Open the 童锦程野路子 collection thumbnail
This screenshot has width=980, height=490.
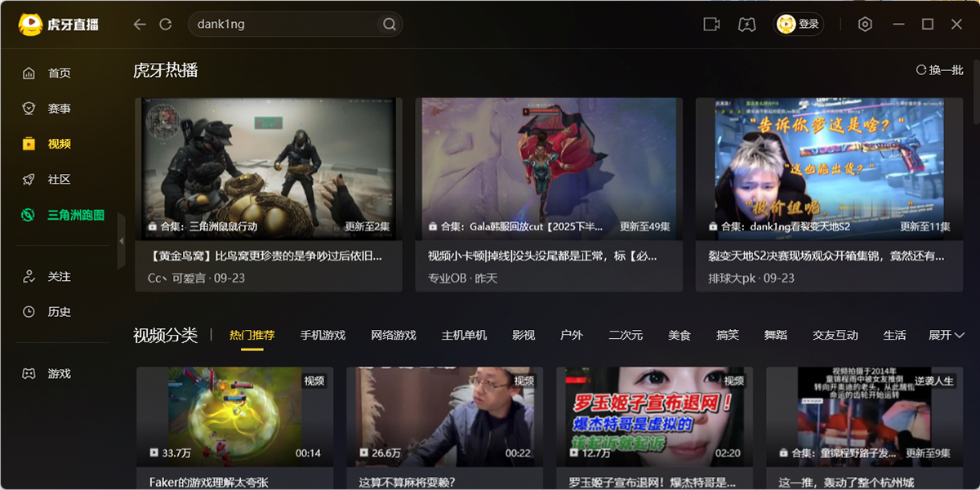tap(865, 416)
